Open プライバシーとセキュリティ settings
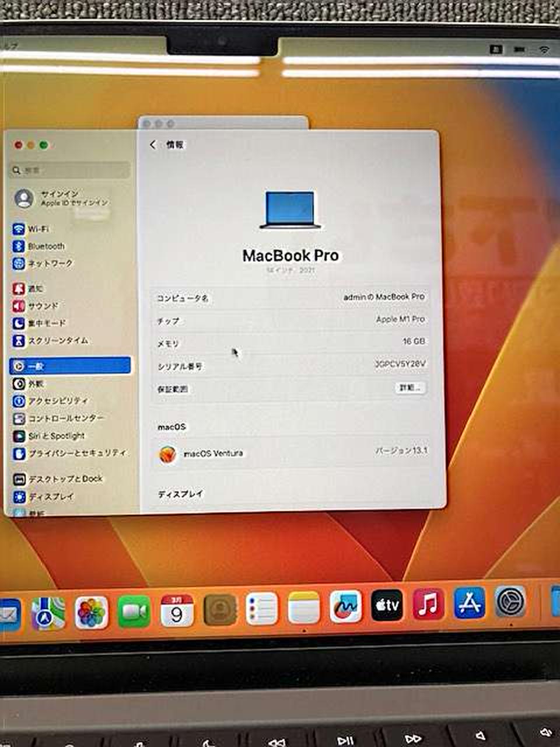Screen dimensions: 560x747 [76, 453]
